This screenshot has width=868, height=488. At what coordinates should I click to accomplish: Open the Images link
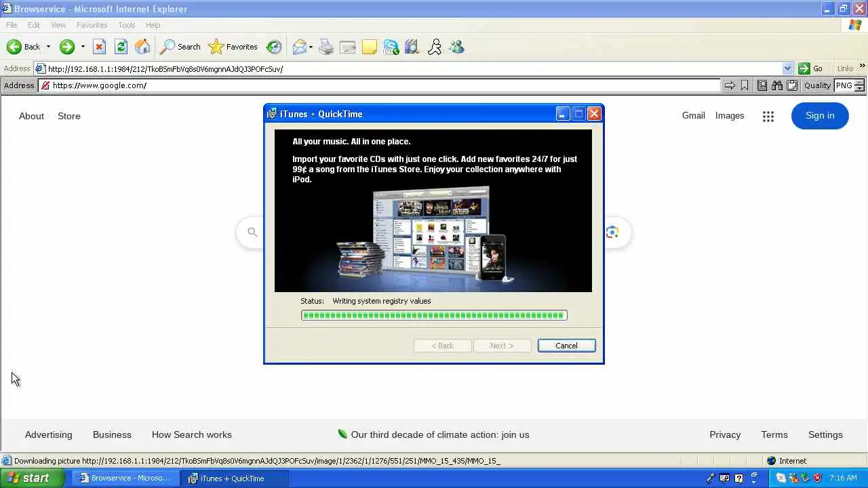click(730, 116)
